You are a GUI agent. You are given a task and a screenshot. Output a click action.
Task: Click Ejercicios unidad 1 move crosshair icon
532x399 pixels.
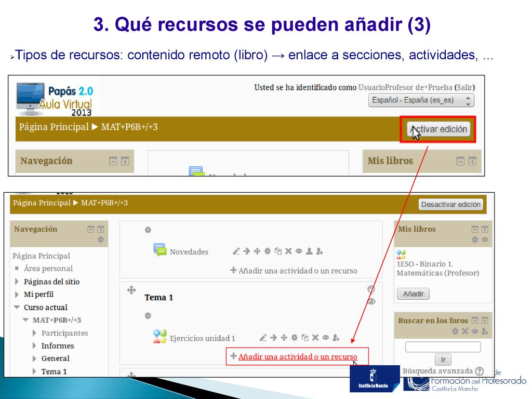pos(284,338)
